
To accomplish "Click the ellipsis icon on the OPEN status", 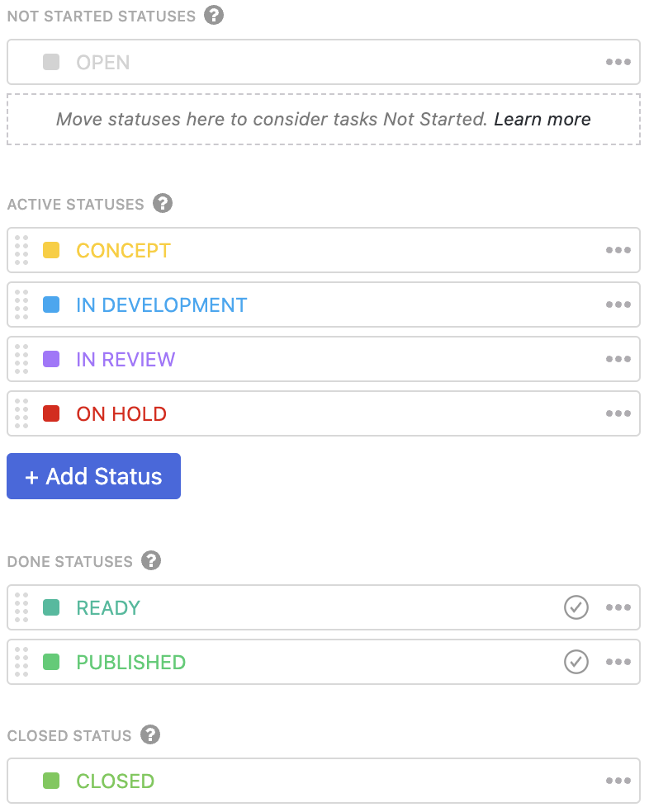I will click(618, 61).
